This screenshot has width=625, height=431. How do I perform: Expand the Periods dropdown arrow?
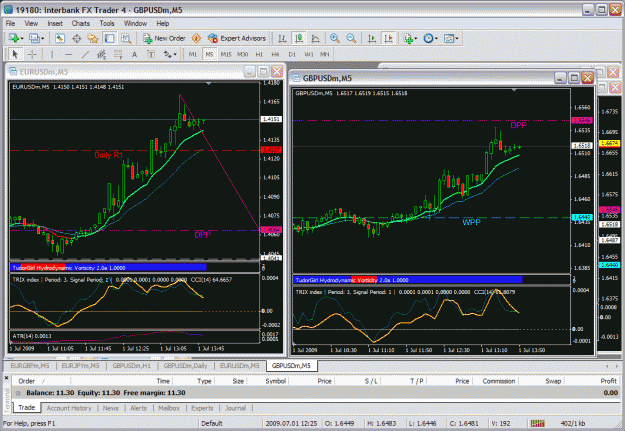(436, 39)
